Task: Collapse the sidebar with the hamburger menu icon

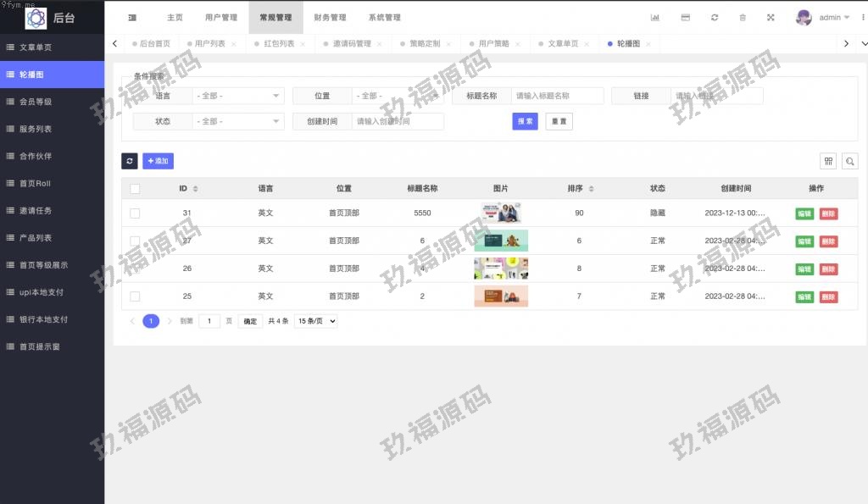Action: (132, 18)
